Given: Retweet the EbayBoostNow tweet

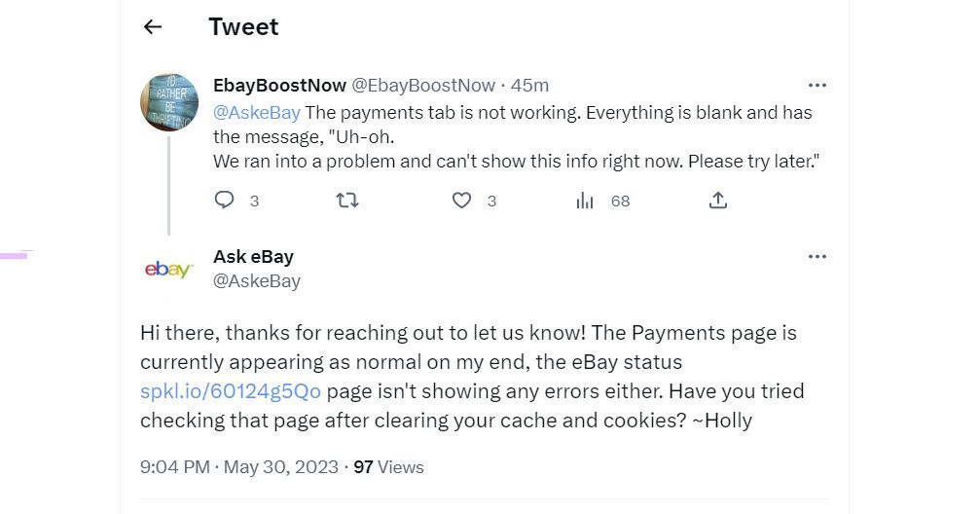Looking at the screenshot, I should tap(347, 201).
